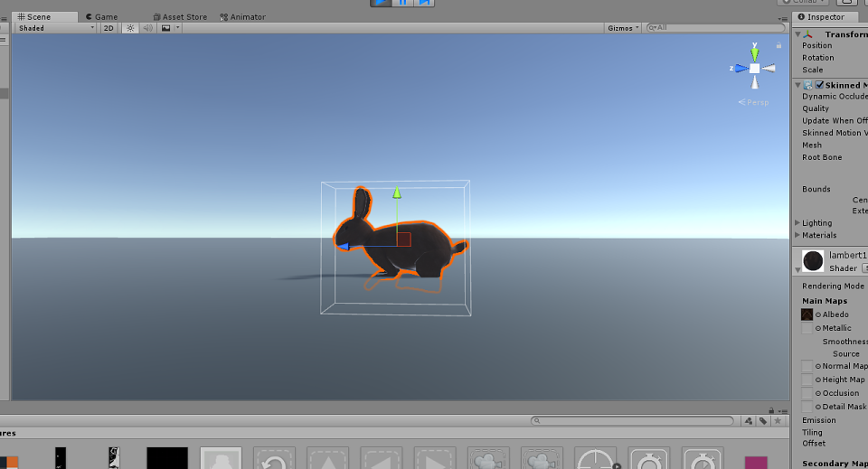Select the right arrow icon asset
868x469 pixels.
(x=435, y=458)
